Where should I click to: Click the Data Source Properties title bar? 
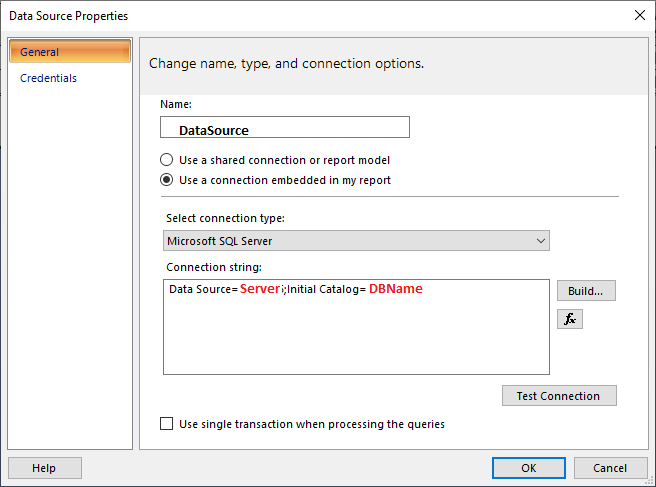pyautogui.click(x=300, y=15)
